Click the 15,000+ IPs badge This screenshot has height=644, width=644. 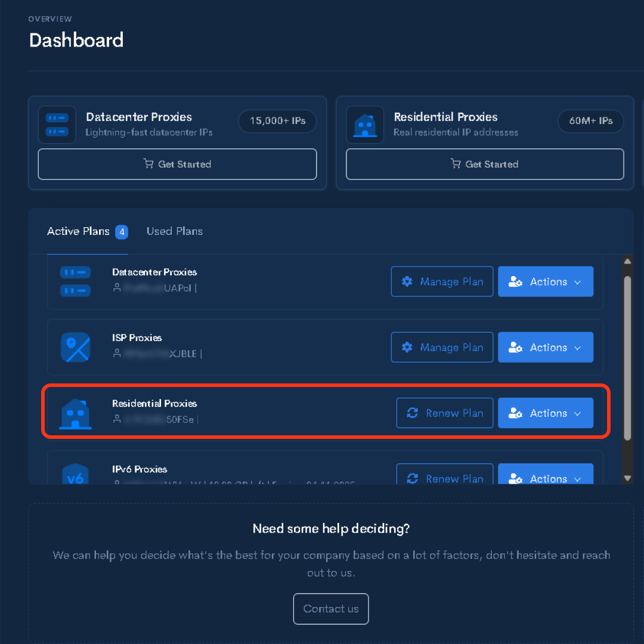277,121
